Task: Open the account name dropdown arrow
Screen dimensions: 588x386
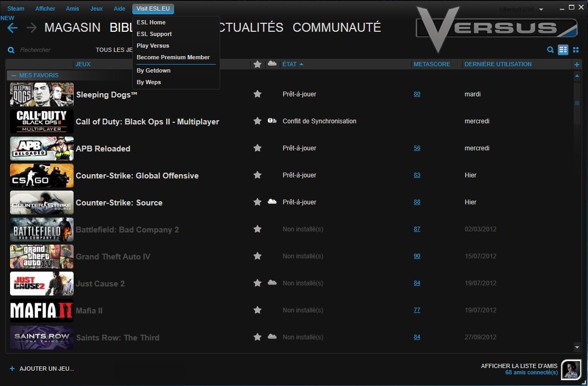Action: [x=541, y=10]
